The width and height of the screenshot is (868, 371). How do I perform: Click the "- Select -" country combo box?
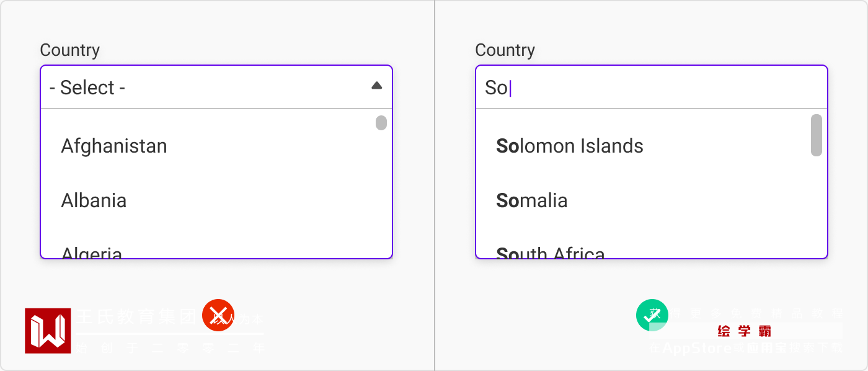point(205,87)
